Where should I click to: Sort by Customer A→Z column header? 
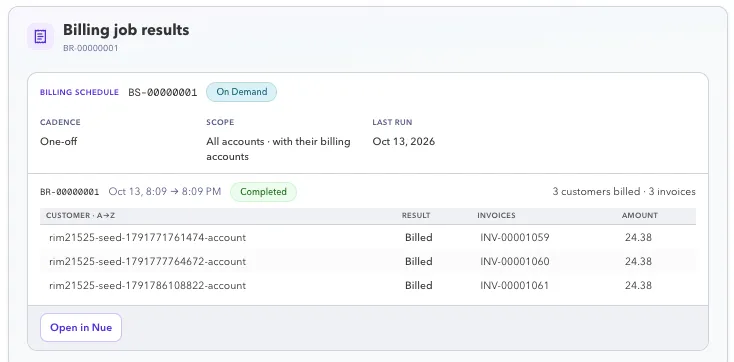click(x=80, y=215)
